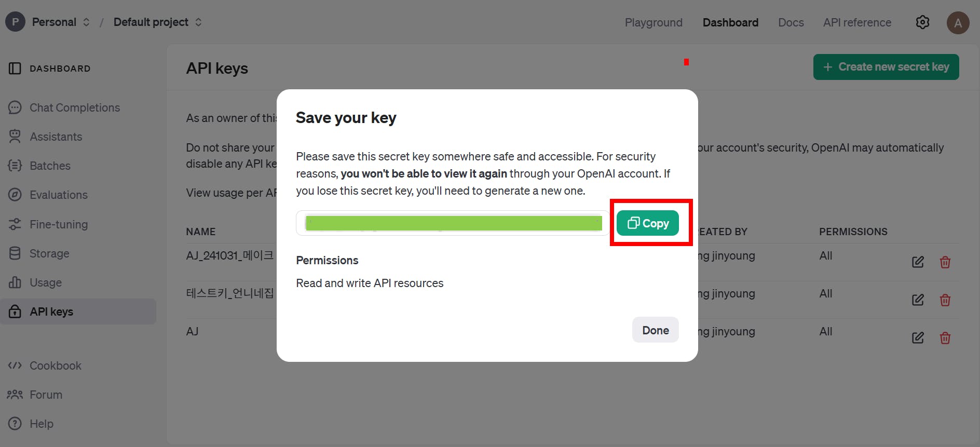
Task: Open Fine-tuning from the sidebar
Action: pyautogui.click(x=58, y=224)
